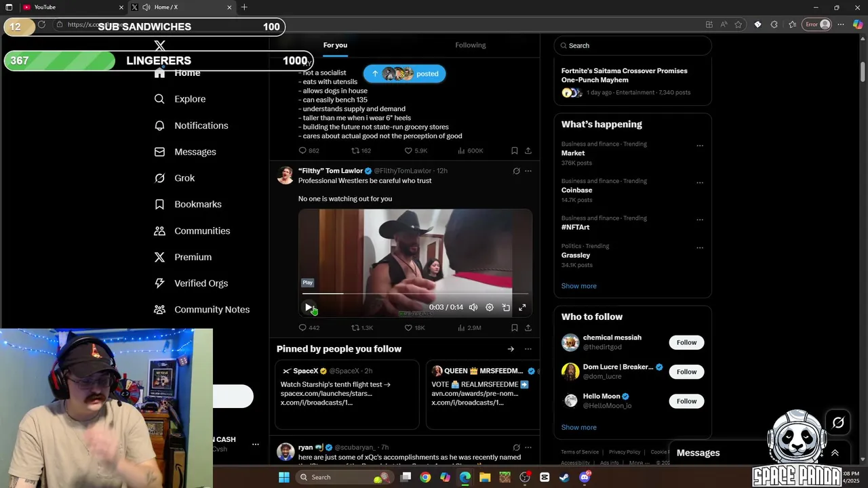Open Discord from the taskbar
The height and width of the screenshot is (488, 868).
pos(585,477)
